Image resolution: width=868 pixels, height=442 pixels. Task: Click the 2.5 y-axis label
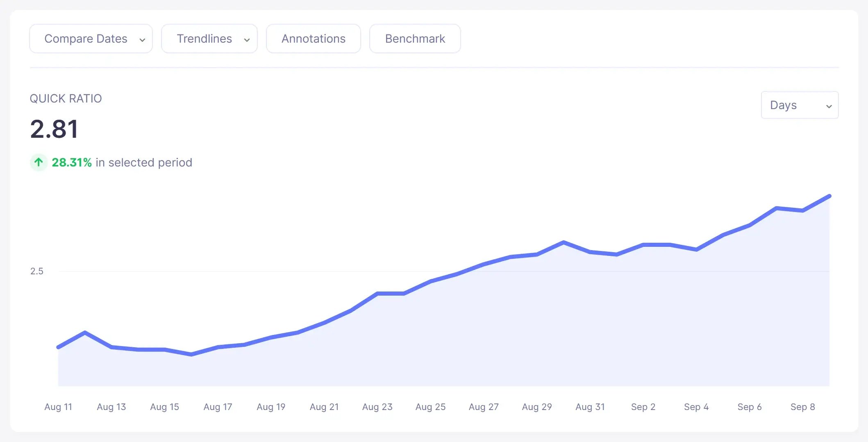tap(37, 271)
